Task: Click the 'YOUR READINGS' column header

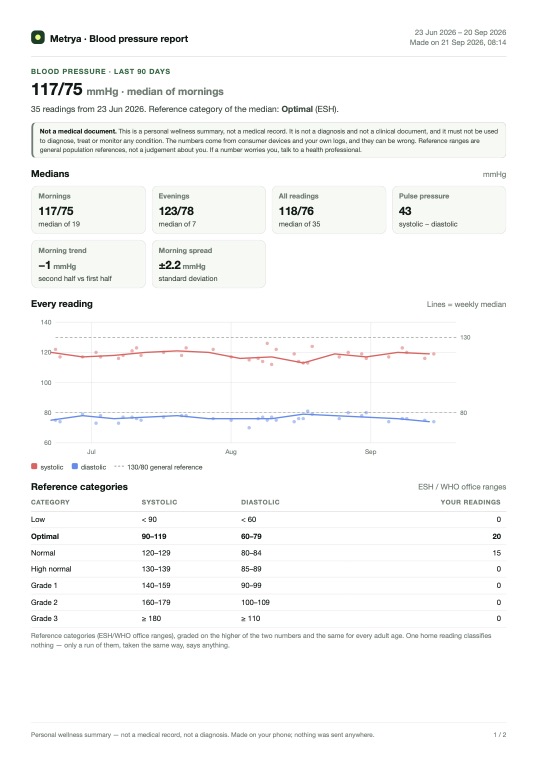Action: tap(471, 502)
